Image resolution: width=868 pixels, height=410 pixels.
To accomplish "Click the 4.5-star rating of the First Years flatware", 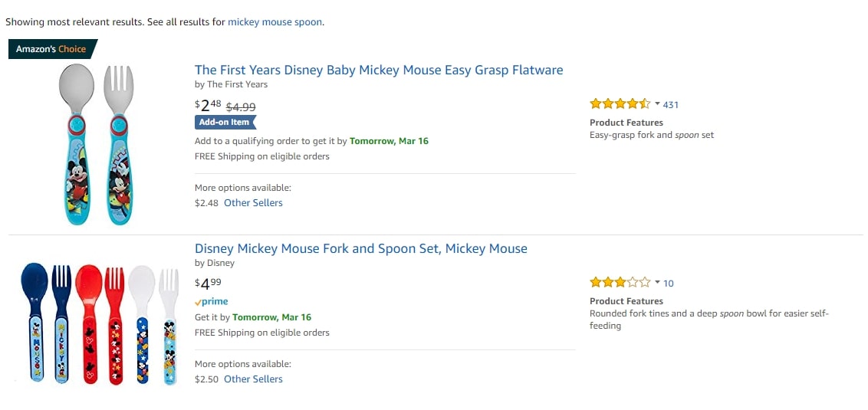I will pyautogui.click(x=620, y=104).
